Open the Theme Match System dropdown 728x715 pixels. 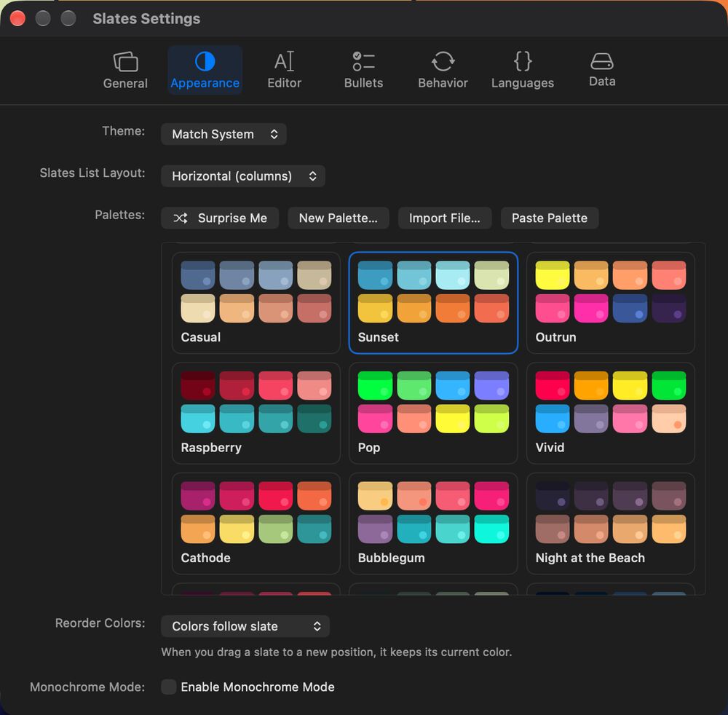(x=223, y=134)
